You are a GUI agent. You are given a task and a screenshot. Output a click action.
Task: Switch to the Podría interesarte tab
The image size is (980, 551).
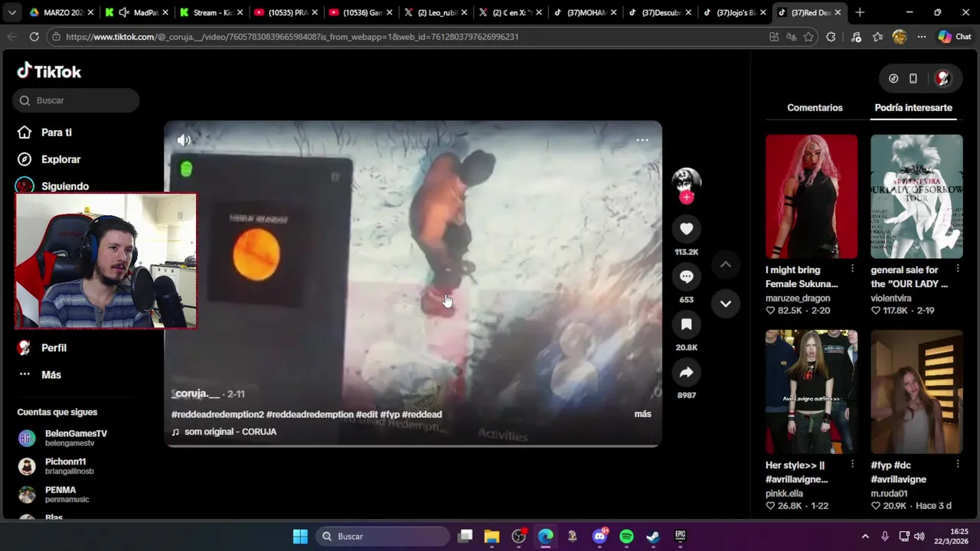pyautogui.click(x=913, y=108)
